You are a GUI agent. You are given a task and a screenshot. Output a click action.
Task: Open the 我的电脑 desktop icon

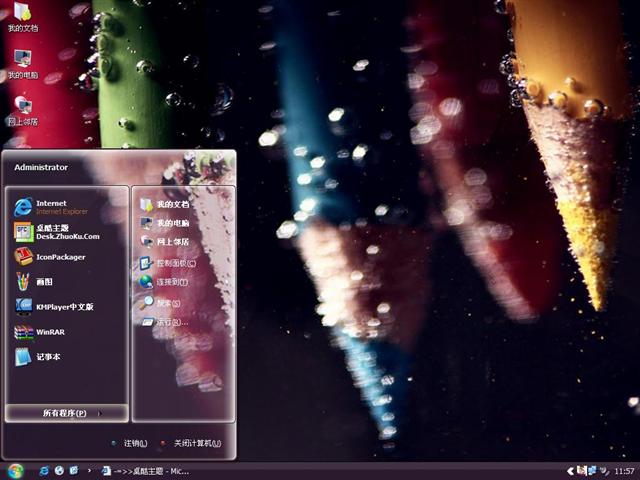point(23,64)
